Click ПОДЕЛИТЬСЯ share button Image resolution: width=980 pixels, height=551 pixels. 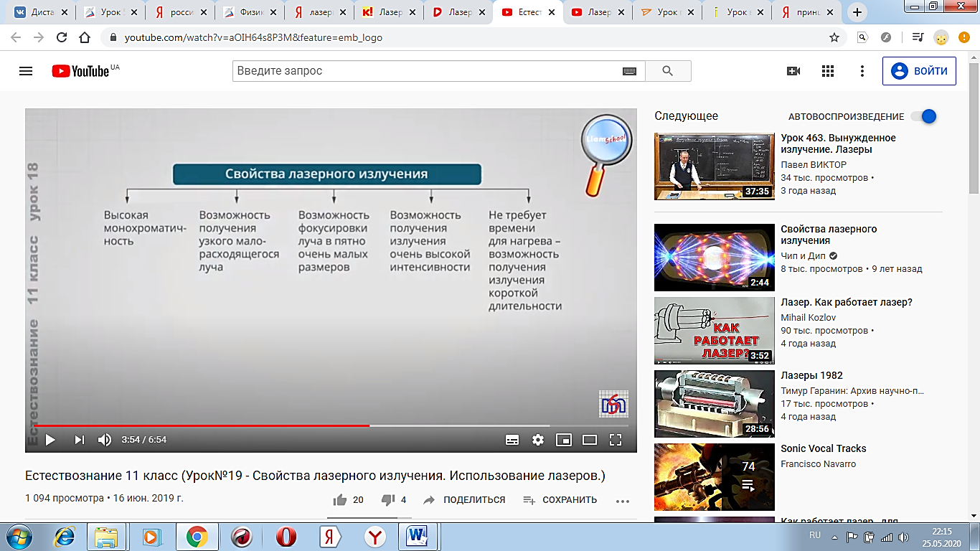point(464,500)
